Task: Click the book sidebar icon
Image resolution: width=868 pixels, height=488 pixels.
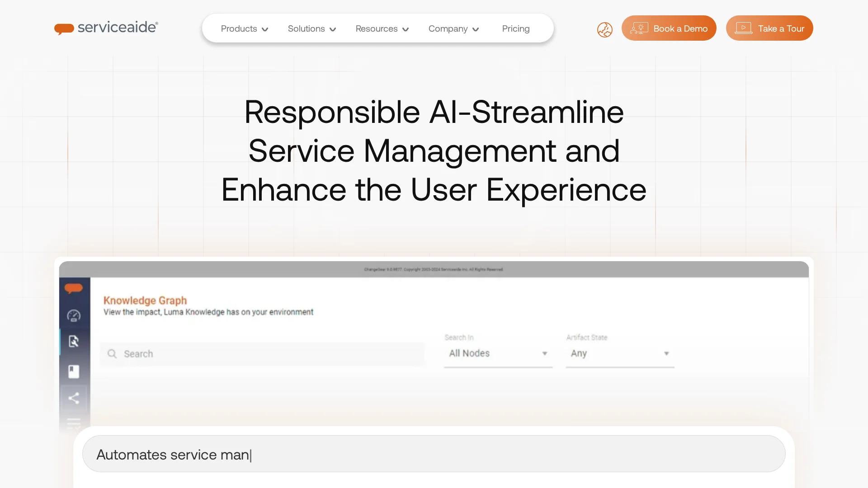Action: (x=74, y=371)
